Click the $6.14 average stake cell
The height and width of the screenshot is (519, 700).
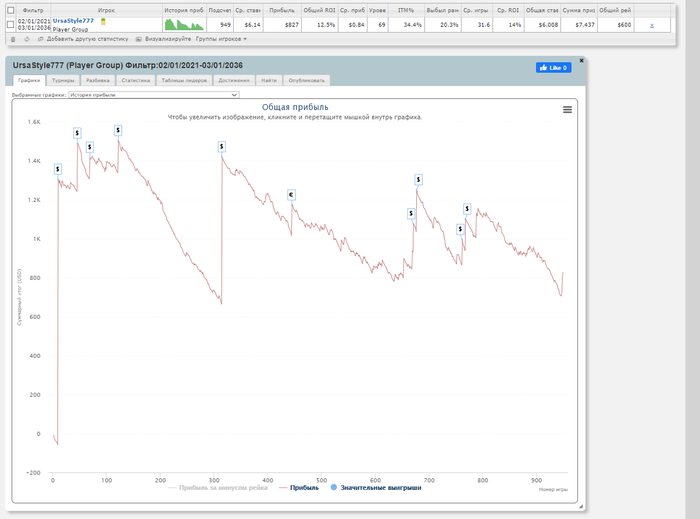[x=248, y=25]
